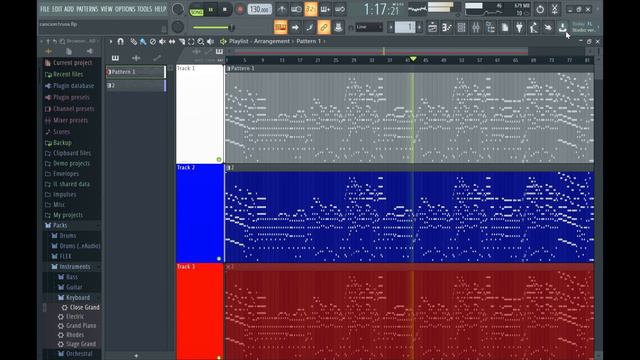This screenshot has height=360, width=640.
Task: Open the Piano roll view icon
Action: click(447, 27)
